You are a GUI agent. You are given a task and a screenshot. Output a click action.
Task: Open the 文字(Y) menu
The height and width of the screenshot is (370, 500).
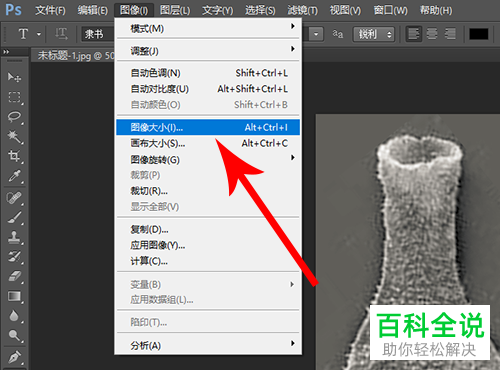tap(217, 10)
